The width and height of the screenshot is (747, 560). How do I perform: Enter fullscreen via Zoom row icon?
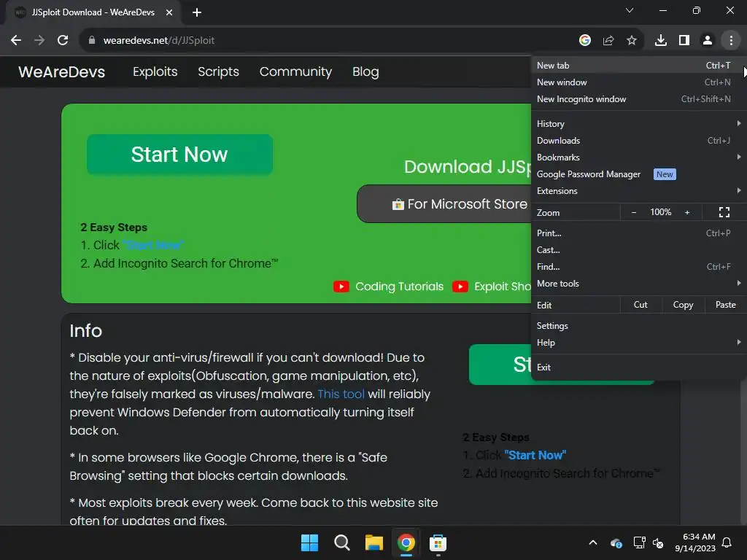pos(724,212)
